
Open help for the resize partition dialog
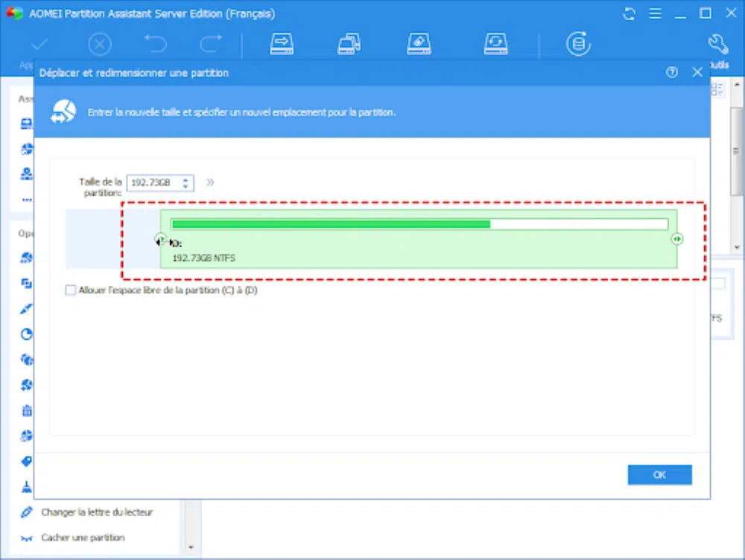point(672,72)
